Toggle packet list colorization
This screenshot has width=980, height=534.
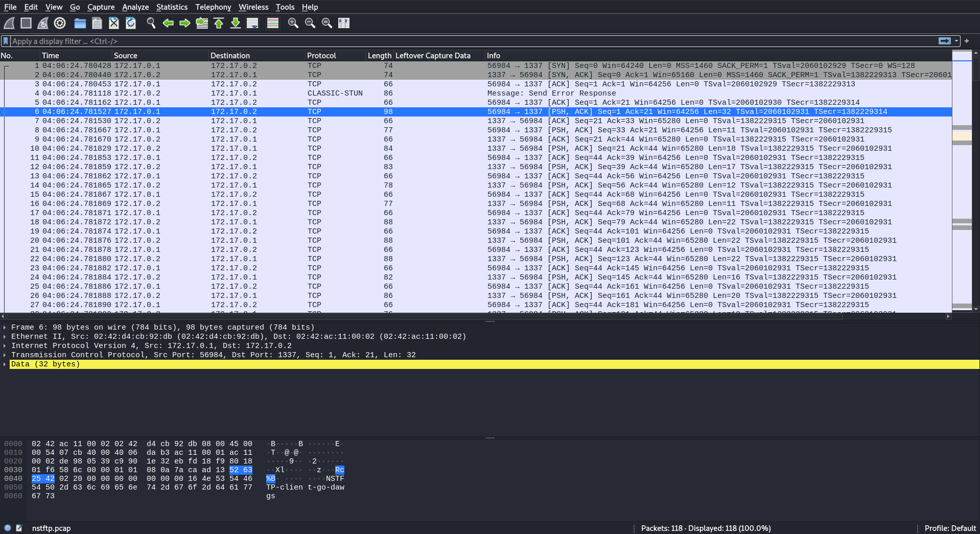pyautogui.click(x=273, y=23)
